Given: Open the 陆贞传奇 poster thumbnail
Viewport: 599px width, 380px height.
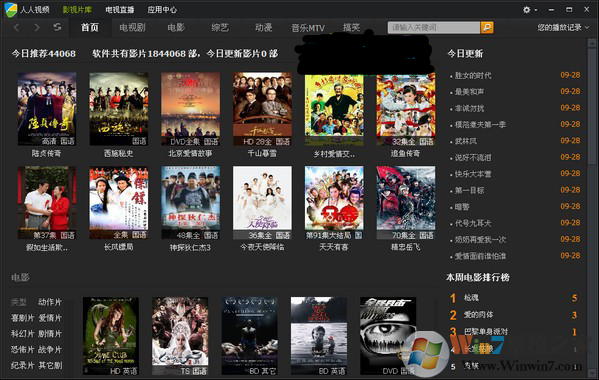Looking at the screenshot, I should point(47,109).
